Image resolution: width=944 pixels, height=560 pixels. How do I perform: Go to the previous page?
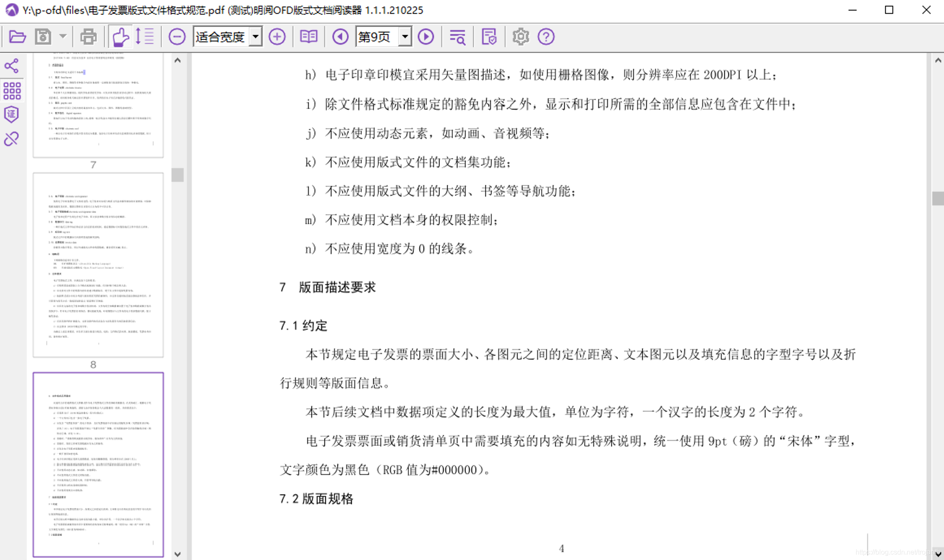click(340, 37)
